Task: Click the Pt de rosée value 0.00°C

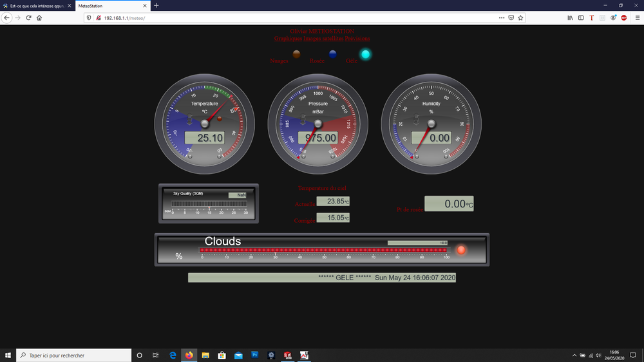Action: point(449,204)
